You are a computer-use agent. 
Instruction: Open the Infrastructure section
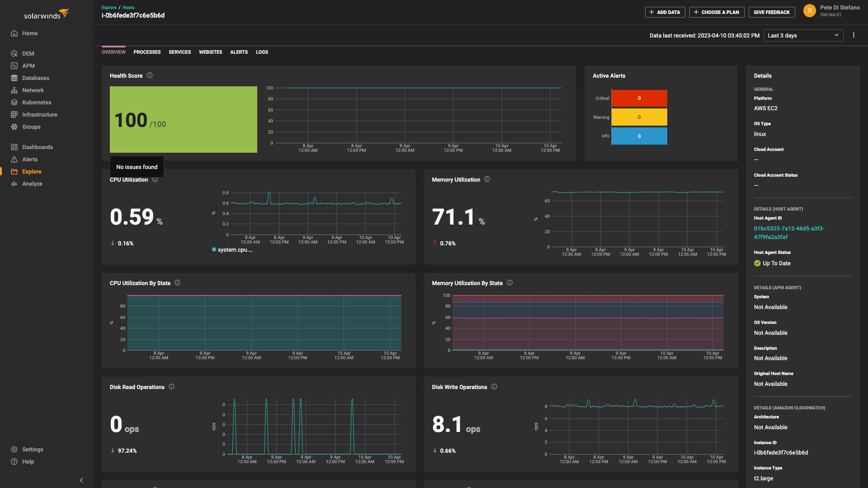[14, 114]
